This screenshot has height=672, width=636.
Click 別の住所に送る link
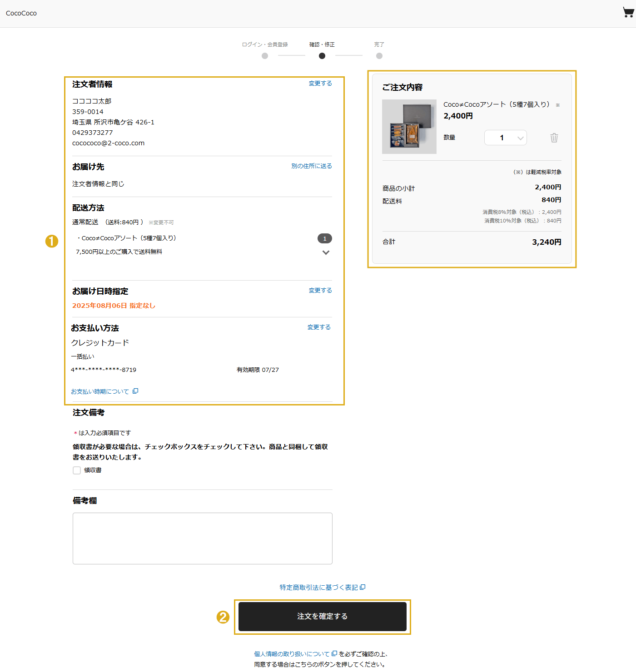[312, 166]
